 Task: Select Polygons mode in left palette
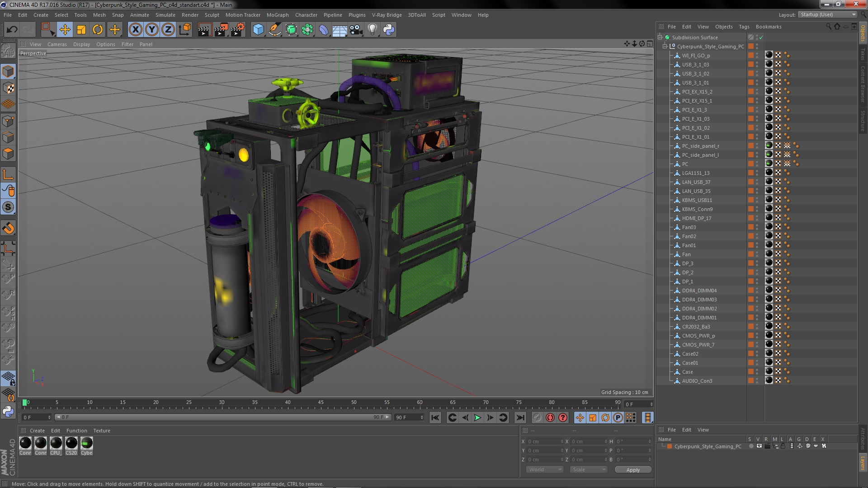[x=8, y=154]
